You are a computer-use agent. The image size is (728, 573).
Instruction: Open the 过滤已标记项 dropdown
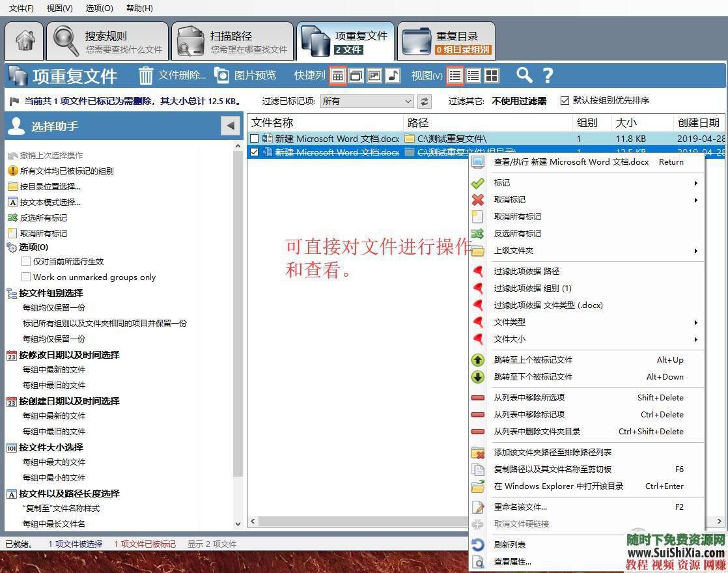click(x=366, y=102)
